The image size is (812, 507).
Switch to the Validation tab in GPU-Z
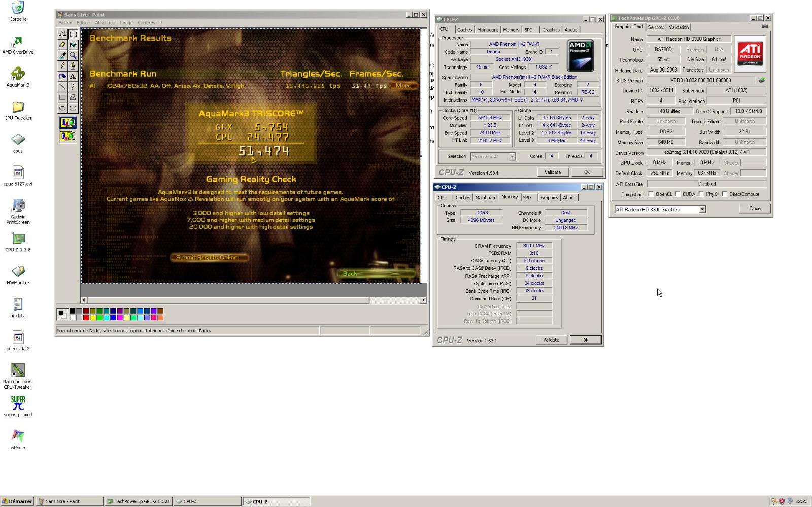(x=679, y=27)
